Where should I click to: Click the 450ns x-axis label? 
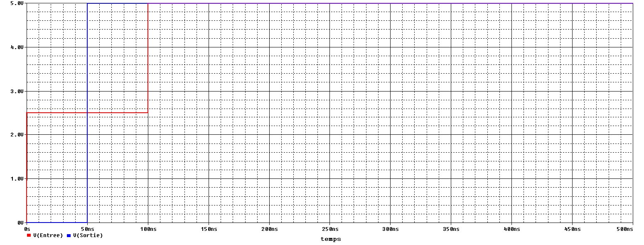[x=573, y=229]
